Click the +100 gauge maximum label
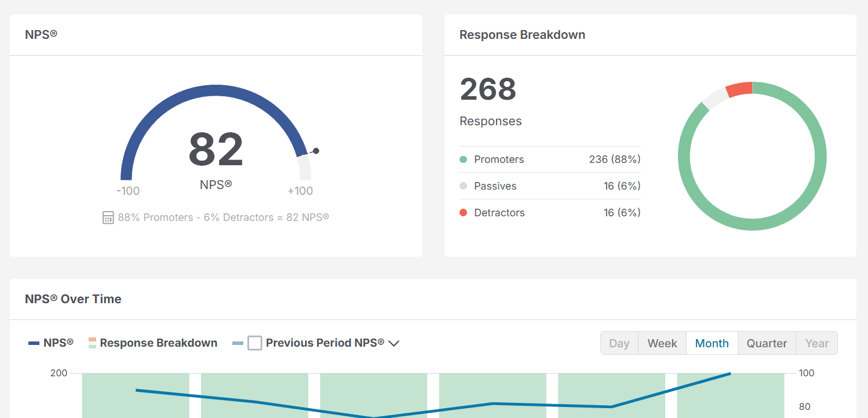The height and width of the screenshot is (418, 868). 300,191
